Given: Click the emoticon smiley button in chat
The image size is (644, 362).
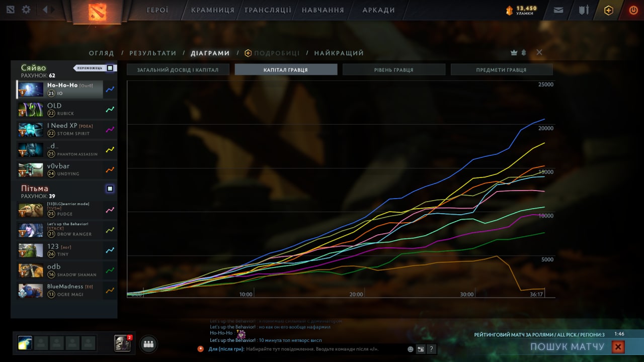Looking at the screenshot, I should [411, 349].
